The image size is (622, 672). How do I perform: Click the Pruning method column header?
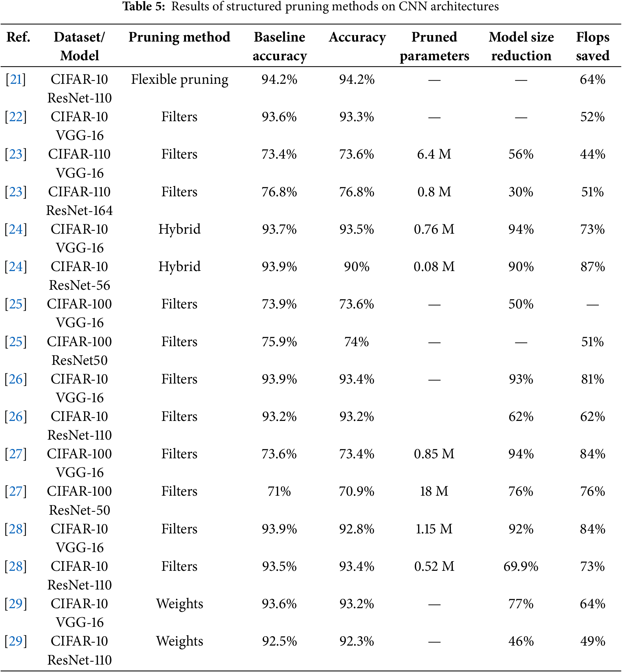point(180,37)
